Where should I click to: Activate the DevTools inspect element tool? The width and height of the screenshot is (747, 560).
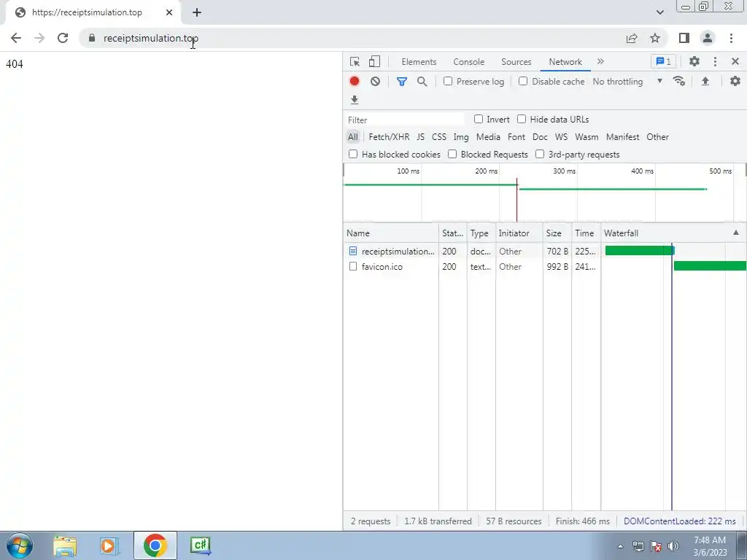355,61
